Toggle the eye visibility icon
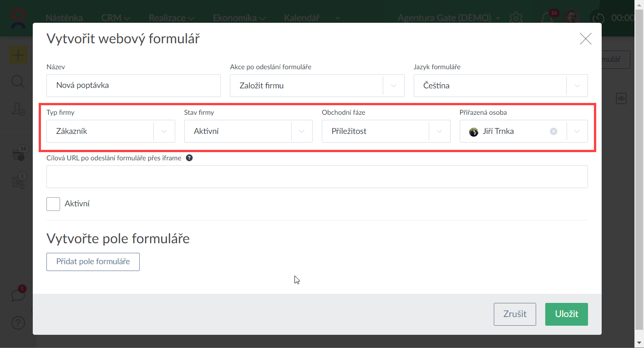Screen dimensions: 644x348 (x=622, y=98)
